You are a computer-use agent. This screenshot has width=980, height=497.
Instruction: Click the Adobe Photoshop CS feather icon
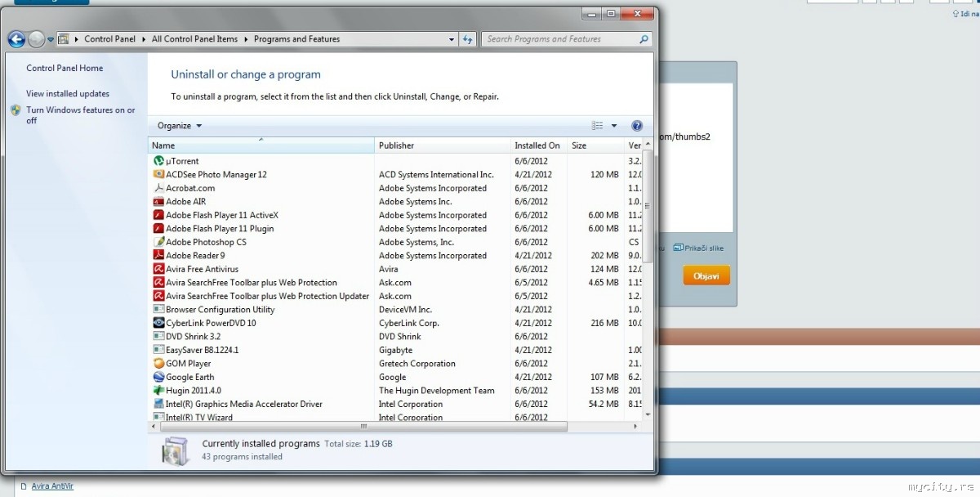tap(159, 242)
